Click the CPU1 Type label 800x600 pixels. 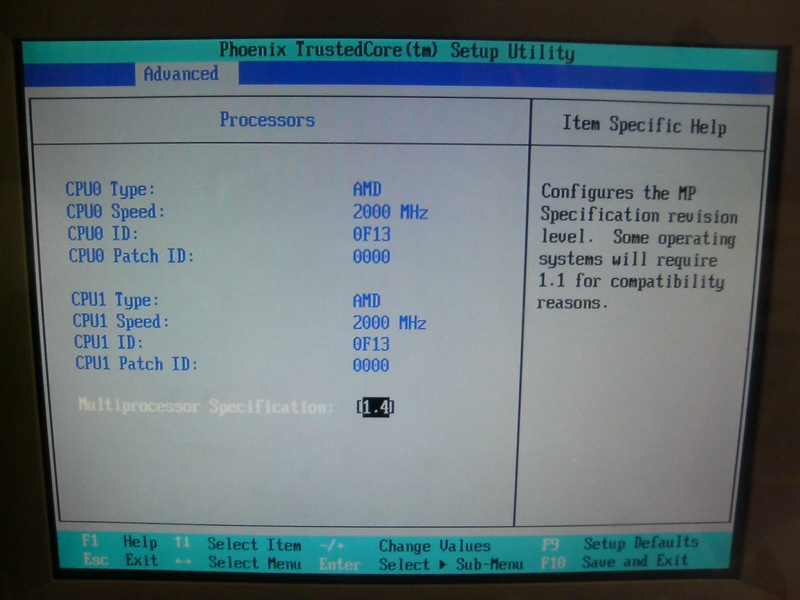(x=115, y=299)
